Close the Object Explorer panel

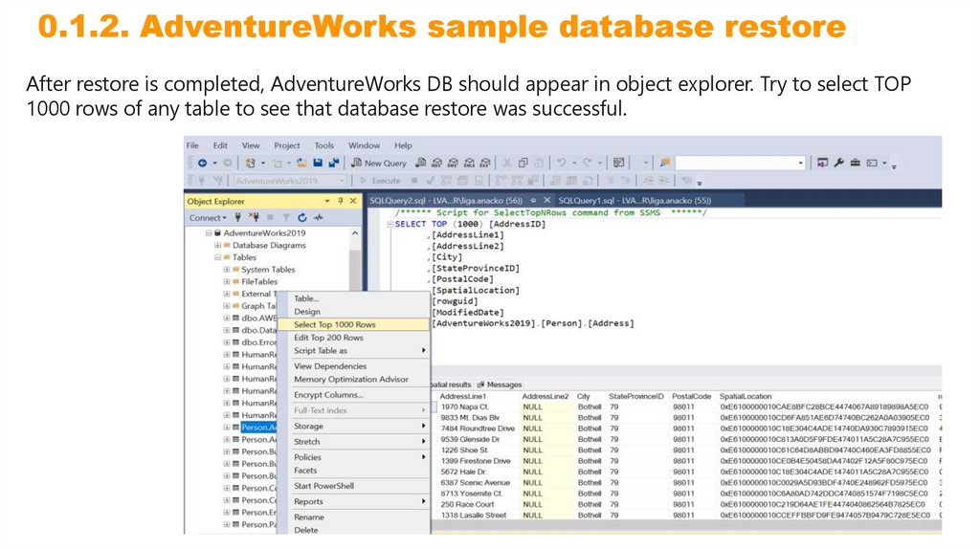[353, 201]
